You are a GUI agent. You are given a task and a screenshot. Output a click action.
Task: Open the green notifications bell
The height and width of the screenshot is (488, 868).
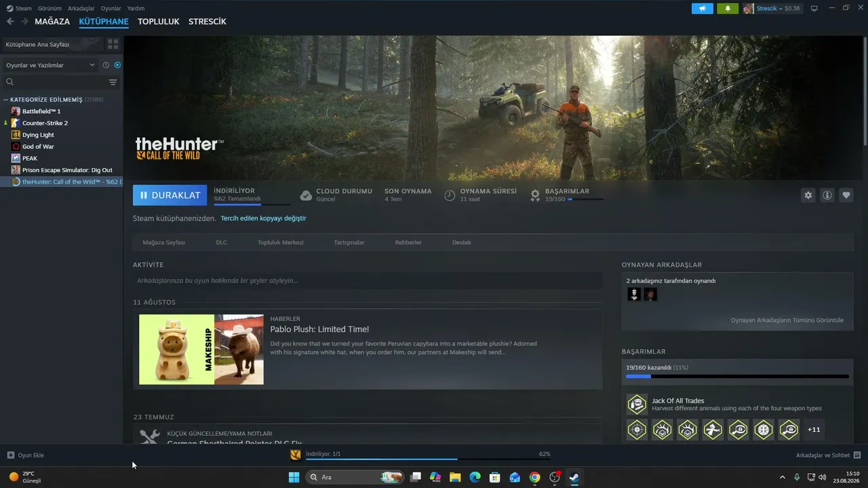[x=728, y=8]
